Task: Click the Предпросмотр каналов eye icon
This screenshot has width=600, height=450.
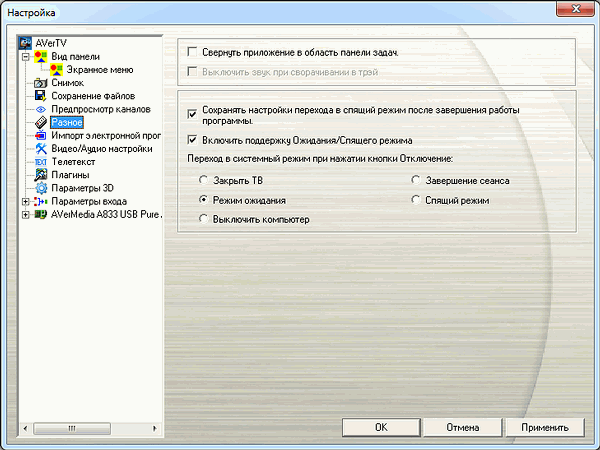Action: (x=41, y=109)
